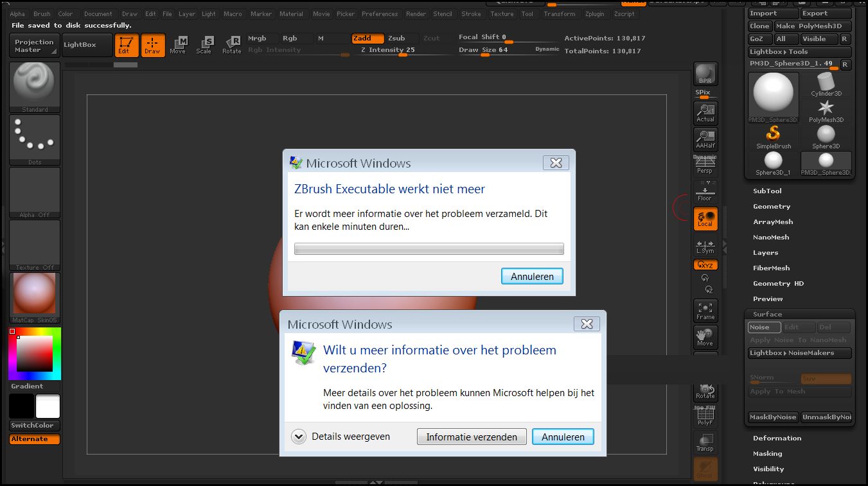Select the large PM3D_Sphere3D tool thumbnail

tap(774, 98)
